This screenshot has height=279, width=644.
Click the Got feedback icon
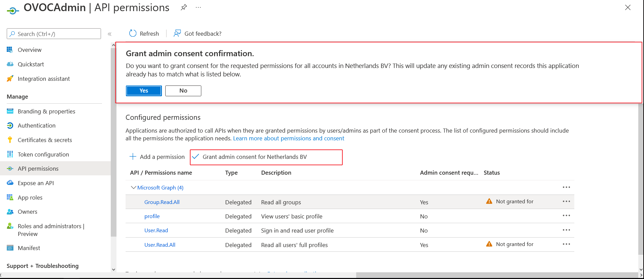[x=177, y=33]
